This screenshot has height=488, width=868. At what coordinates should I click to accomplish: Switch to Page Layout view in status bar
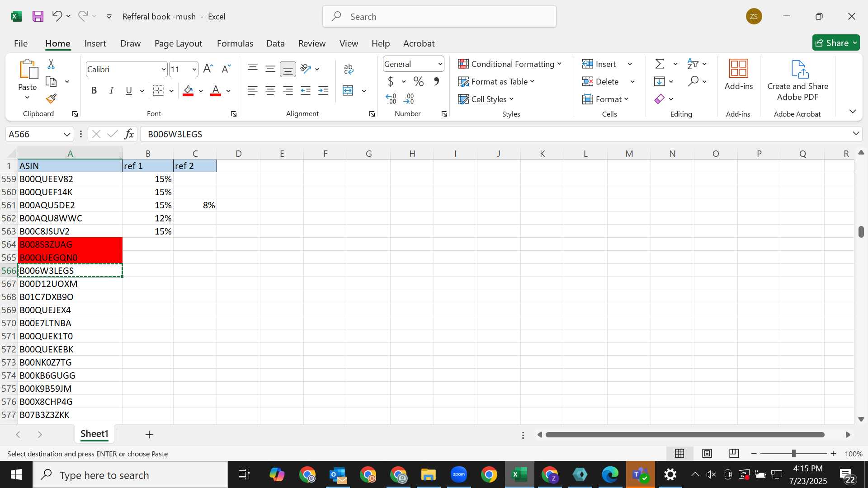pos(707,453)
